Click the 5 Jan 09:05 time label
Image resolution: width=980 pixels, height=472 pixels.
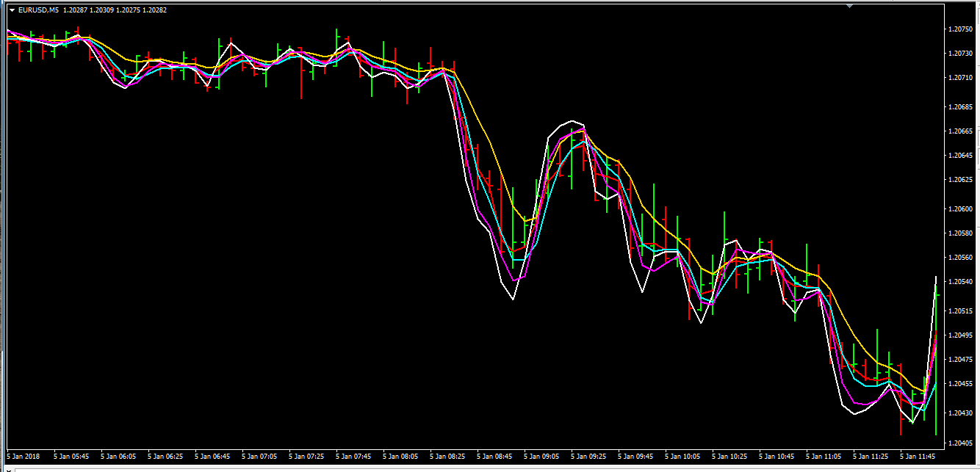click(x=542, y=457)
